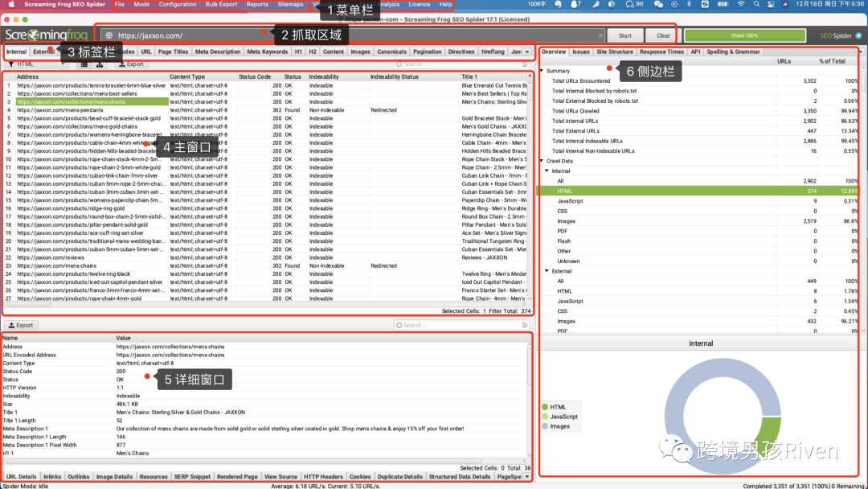The height and width of the screenshot is (489, 868).
Task: Click the battery status icon
Action: pos(723,5)
